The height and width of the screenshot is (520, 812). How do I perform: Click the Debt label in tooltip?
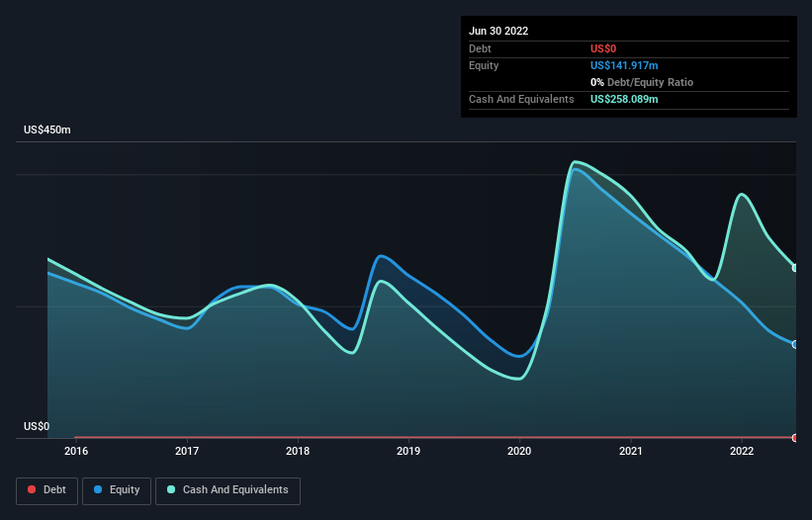[480, 48]
